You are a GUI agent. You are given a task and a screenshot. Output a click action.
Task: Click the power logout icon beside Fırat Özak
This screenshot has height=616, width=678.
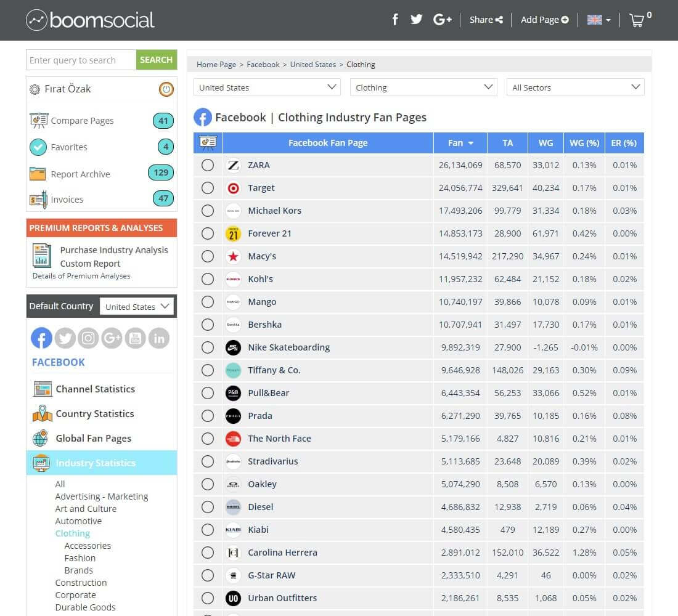pyautogui.click(x=166, y=89)
